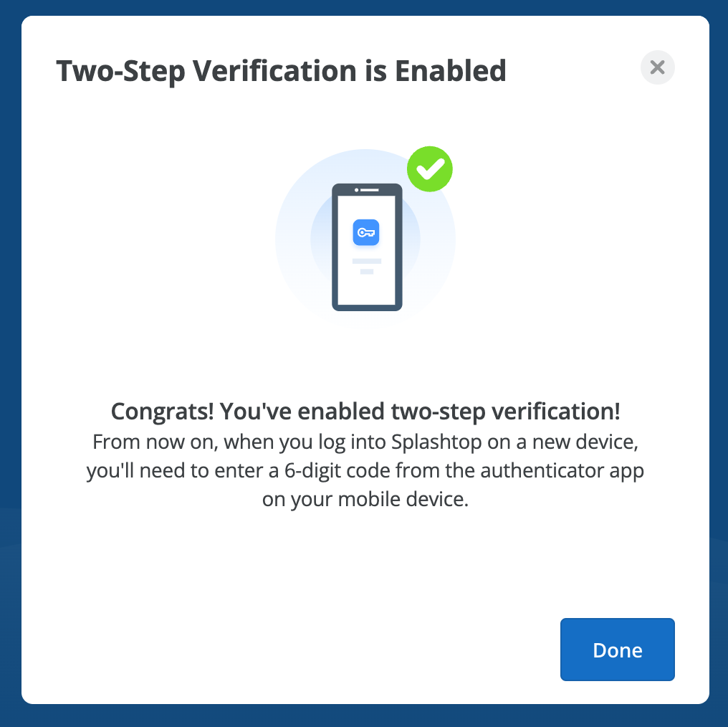Click "new device" in the message

click(585, 442)
